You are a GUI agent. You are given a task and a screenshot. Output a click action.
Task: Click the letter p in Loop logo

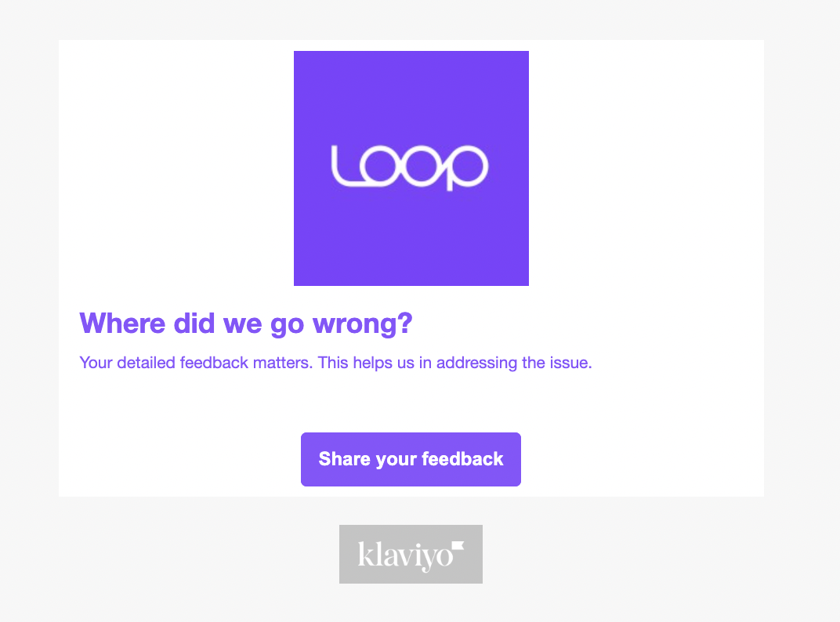click(x=468, y=168)
